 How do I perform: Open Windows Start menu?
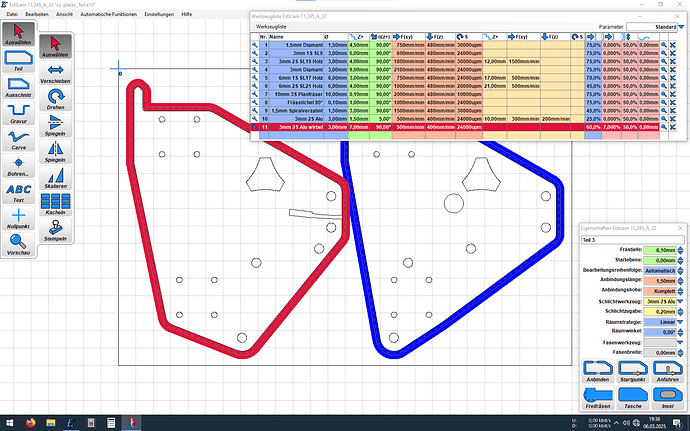10,423
